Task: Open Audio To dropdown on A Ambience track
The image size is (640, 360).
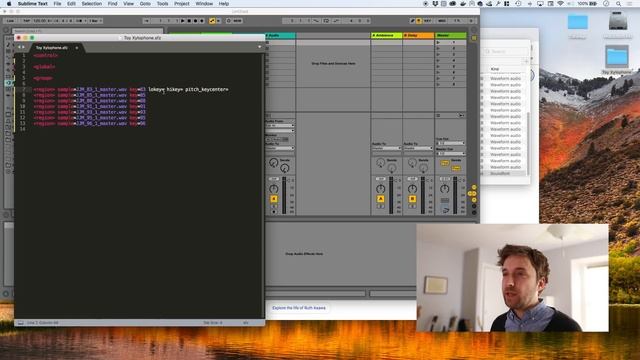Action: 387,148
